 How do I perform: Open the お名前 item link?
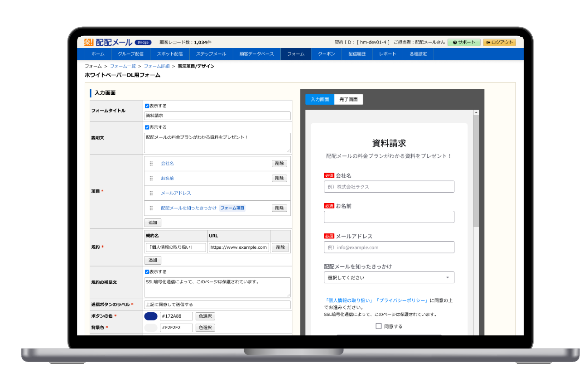pos(167,179)
